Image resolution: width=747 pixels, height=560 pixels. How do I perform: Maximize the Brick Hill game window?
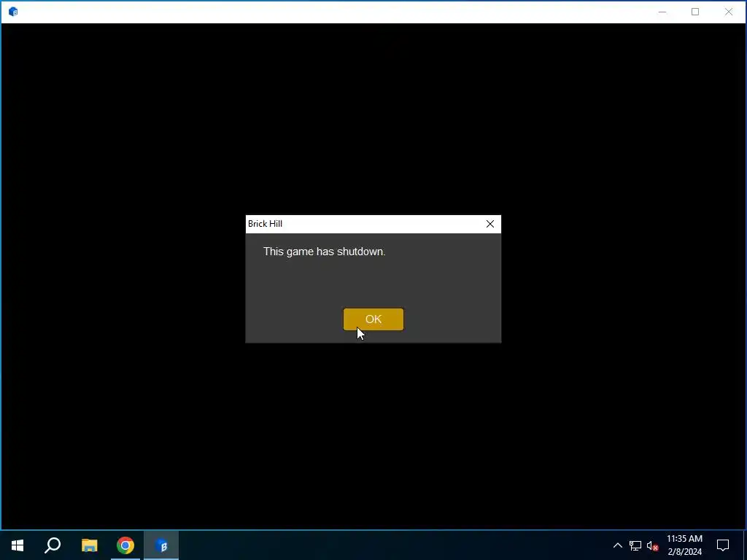pos(695,12)
